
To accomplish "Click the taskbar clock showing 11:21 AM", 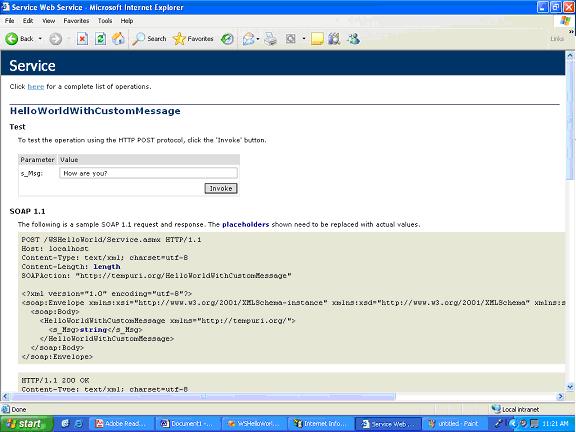I will point(555,424).
